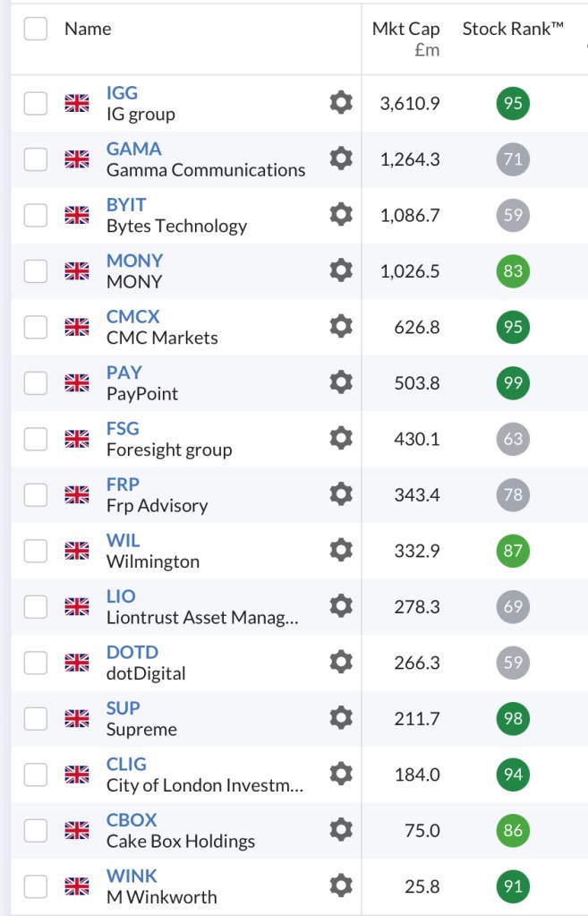Viewport: 588px width, 916px height.
Task: Click the gear icon next to CMC Markets
Action: coord(341,327)
